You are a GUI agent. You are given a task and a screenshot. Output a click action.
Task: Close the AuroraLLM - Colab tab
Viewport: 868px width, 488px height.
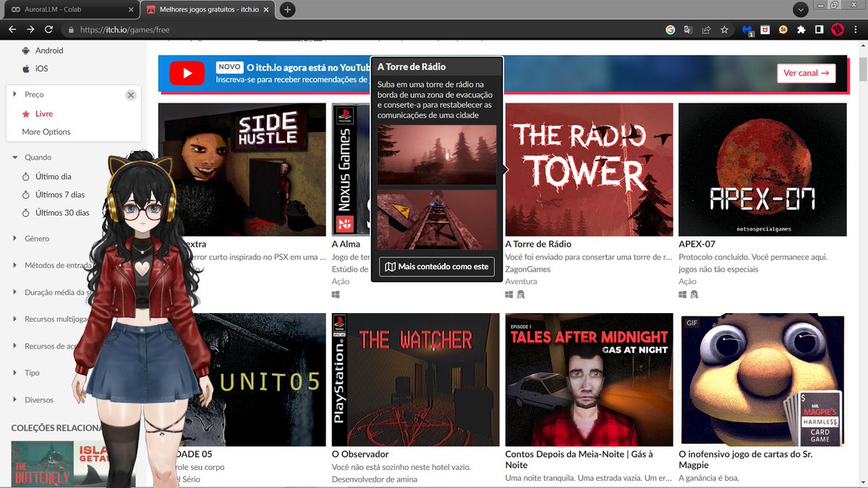coord(131,9)
